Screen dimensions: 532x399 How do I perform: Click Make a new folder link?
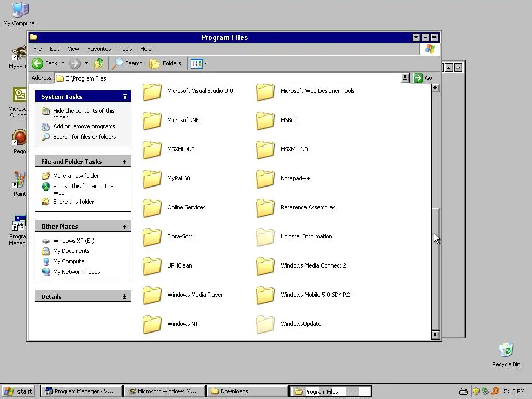pos(76,176)
